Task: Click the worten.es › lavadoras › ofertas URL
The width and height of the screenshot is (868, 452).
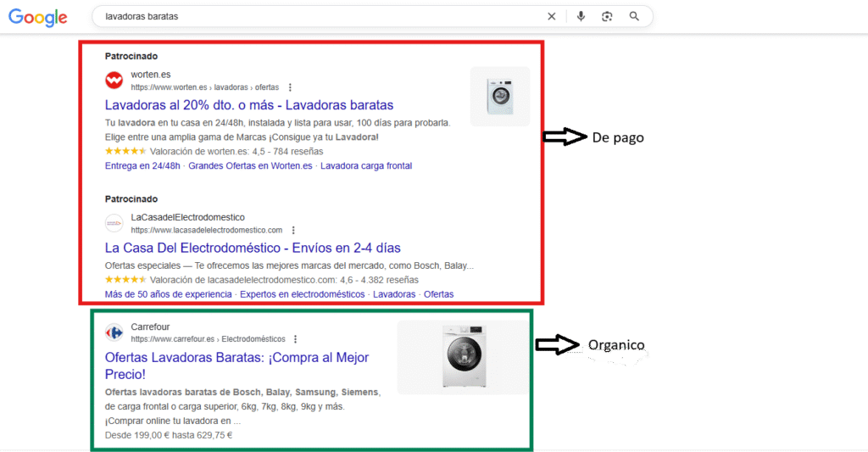Action: (205, 87)
